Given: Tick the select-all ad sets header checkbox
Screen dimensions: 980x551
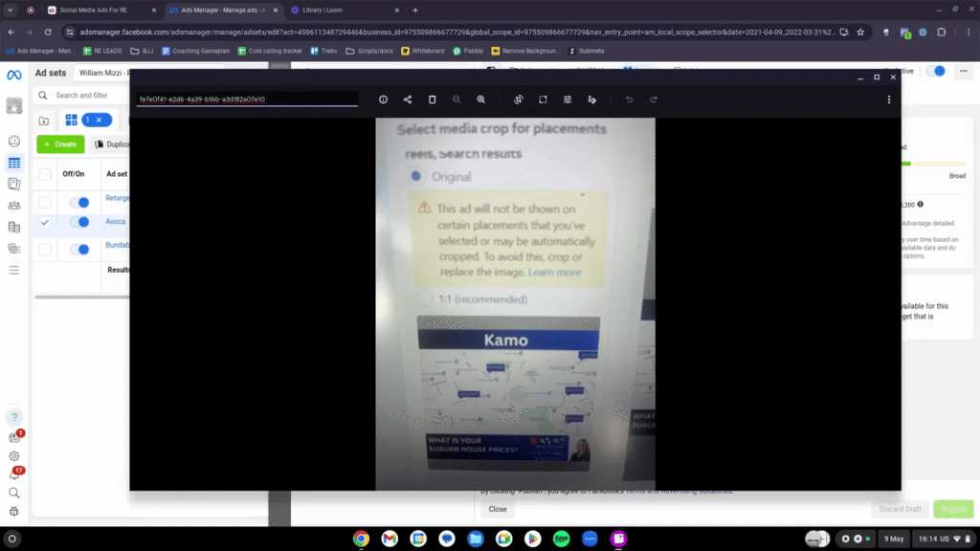Looking at the screenshot, I should tap(45, 174).
